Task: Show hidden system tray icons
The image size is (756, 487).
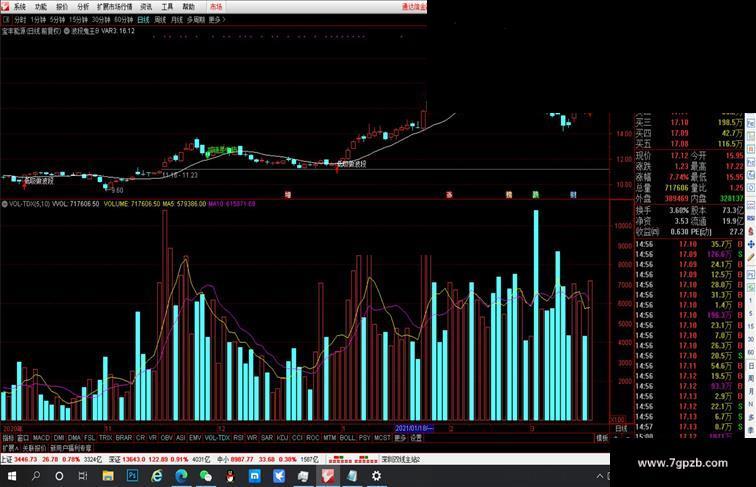Action: coord(600,476)
